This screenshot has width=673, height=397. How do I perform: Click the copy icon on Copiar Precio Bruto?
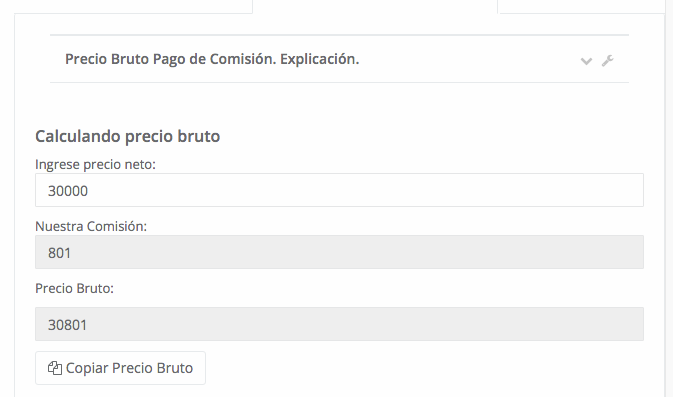pos(55,368)
